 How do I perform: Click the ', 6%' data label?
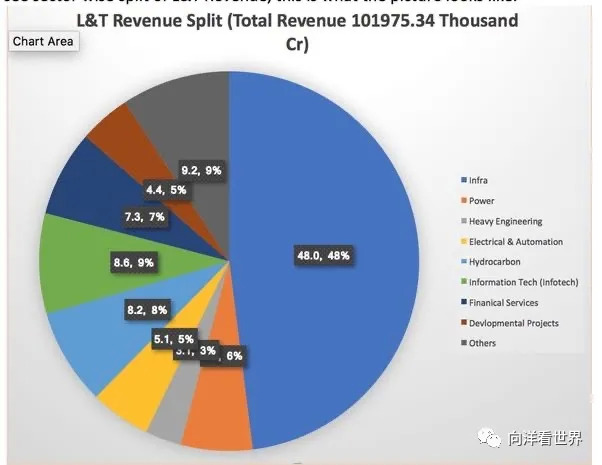pyautogui.click(x=232, y=356)
